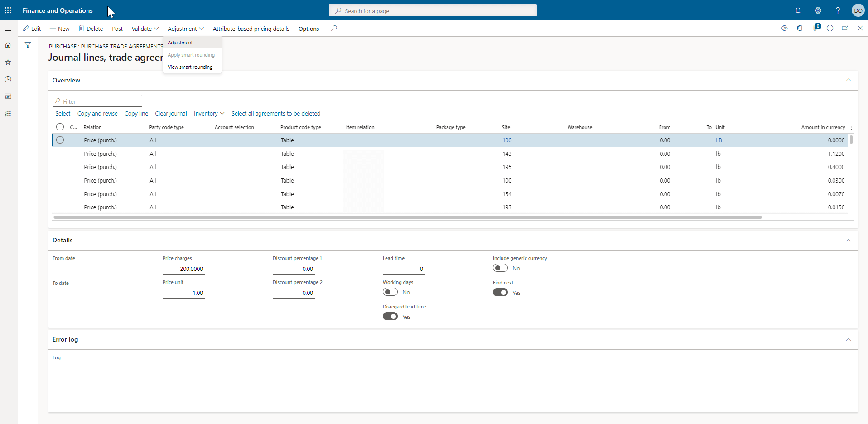Collapse the Error log section
Viewport: 868px width, 424px height.
point(848,339)
